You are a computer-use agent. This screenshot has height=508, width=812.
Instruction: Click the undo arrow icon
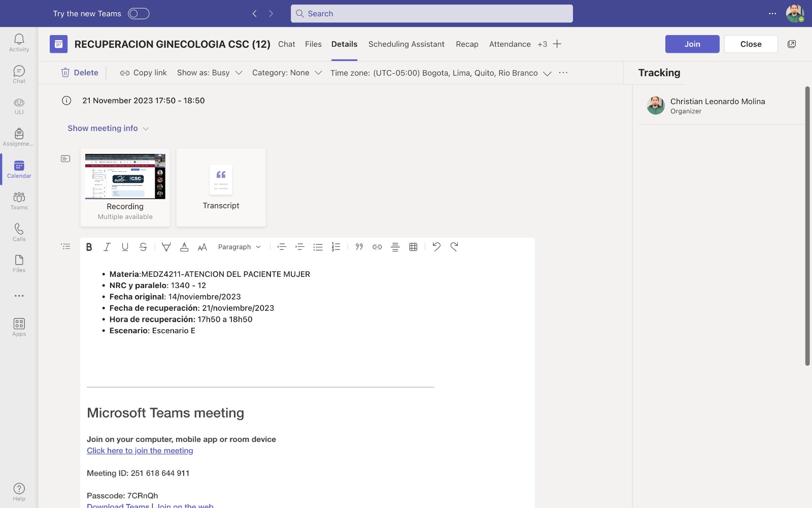click(436, 247)
